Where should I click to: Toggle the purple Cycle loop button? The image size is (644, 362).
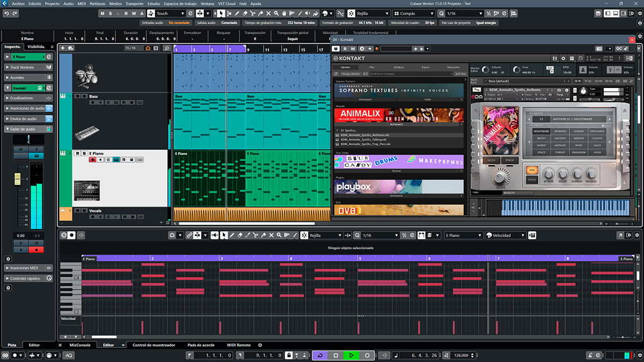pyautogui.click(x=320, y=355)
